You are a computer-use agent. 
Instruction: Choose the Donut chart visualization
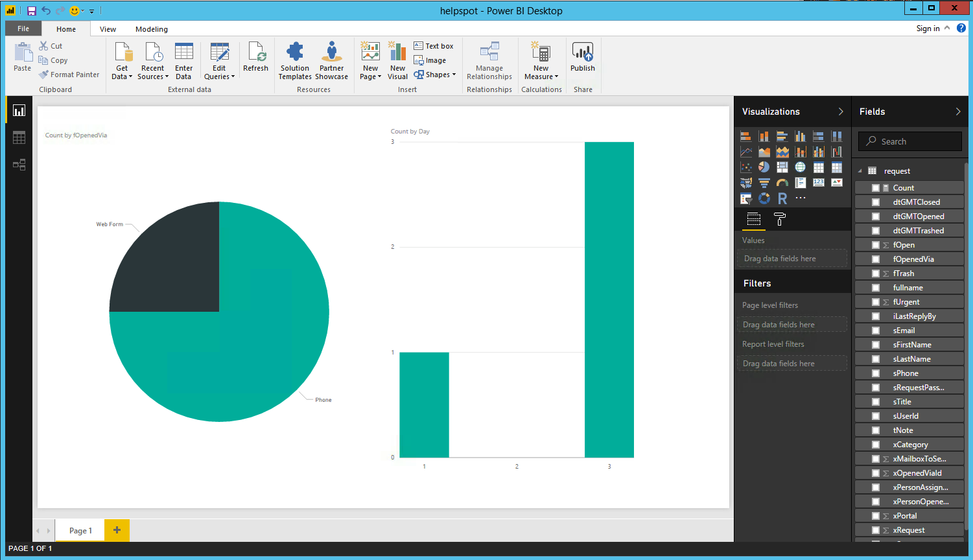tap(764, 198)
